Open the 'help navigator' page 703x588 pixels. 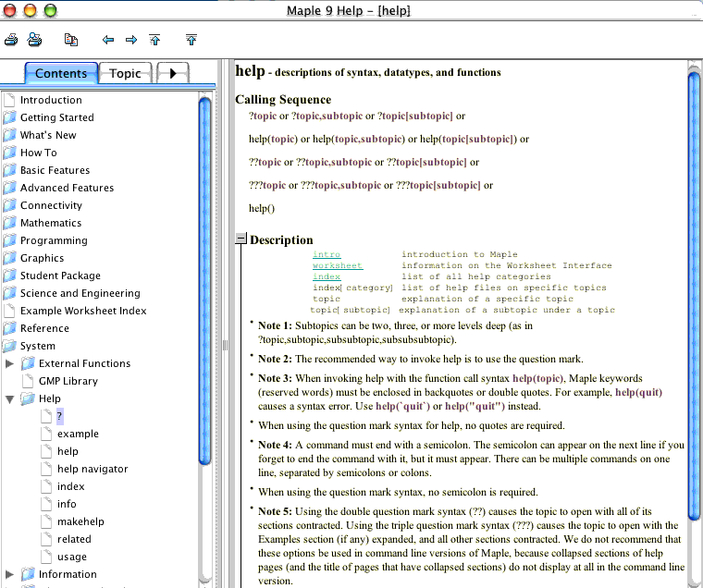point(92,469)
